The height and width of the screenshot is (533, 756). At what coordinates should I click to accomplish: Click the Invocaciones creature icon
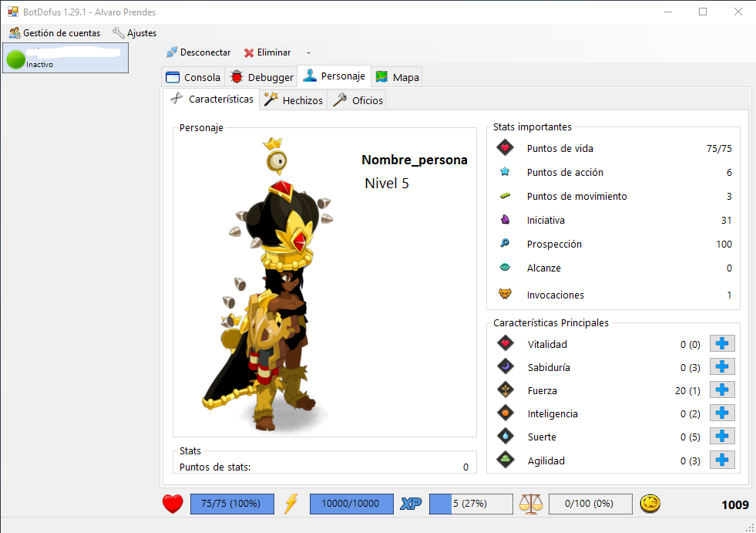coord(505,294)
